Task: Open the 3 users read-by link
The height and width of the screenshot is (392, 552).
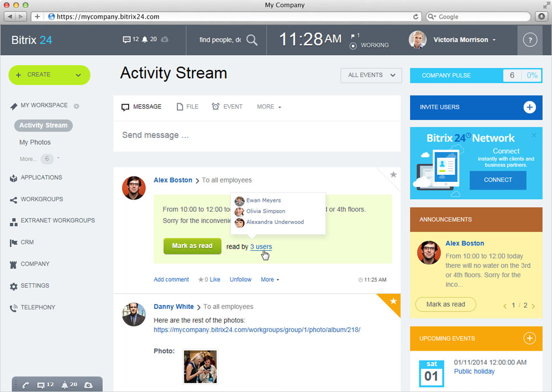Action: (261, 247)
